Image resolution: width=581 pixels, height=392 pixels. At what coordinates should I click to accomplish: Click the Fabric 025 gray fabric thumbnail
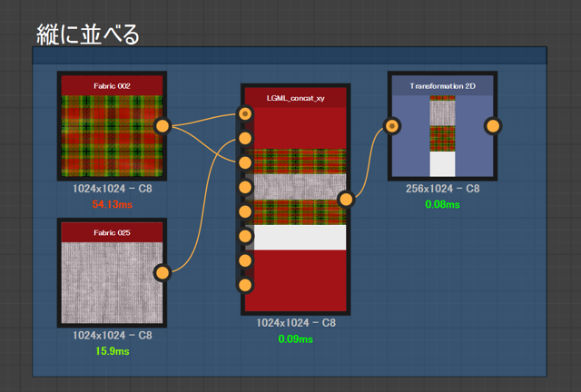pyautogui.click(x=112, y=281)
